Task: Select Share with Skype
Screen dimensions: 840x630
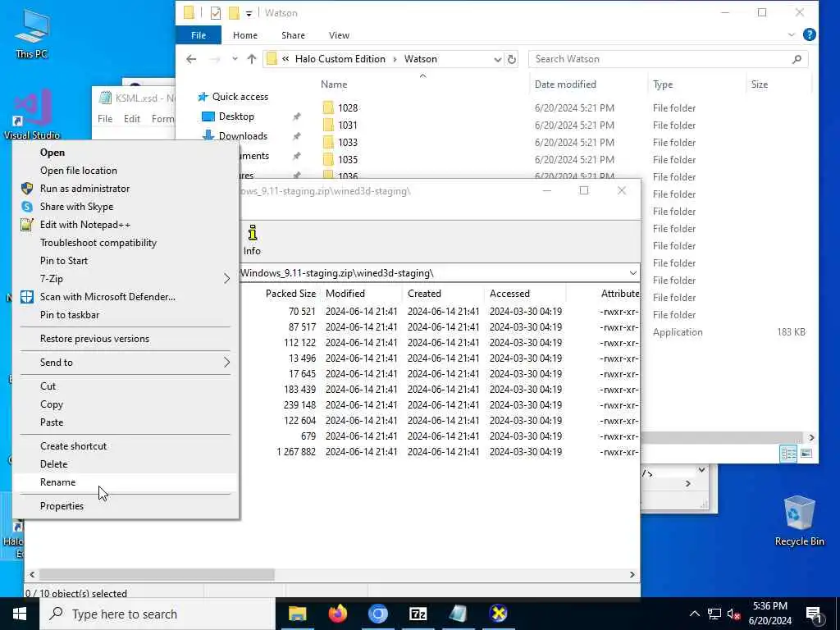Action: pyautogui.click(x=76, y=207)
